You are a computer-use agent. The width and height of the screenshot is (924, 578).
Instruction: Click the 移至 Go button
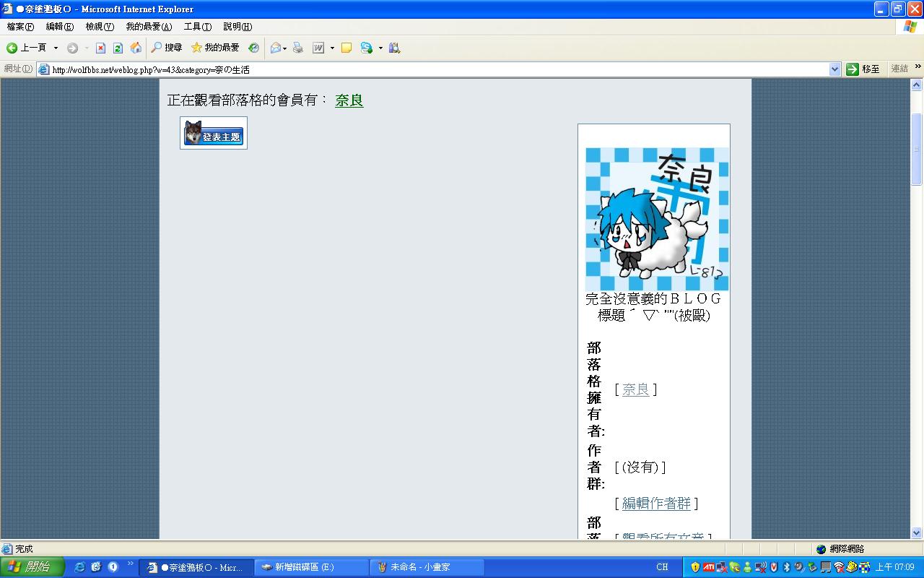click(863, 69)
